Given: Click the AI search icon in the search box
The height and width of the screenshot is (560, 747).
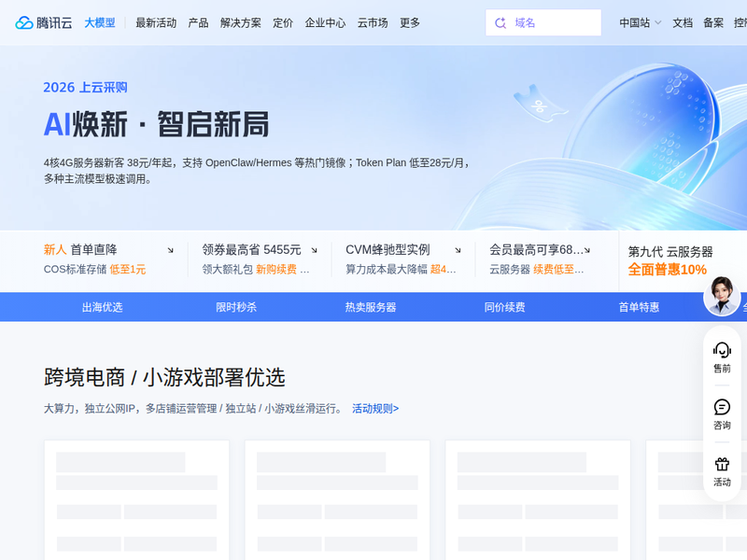Looking at the screenshot, I should coord(500,22).
